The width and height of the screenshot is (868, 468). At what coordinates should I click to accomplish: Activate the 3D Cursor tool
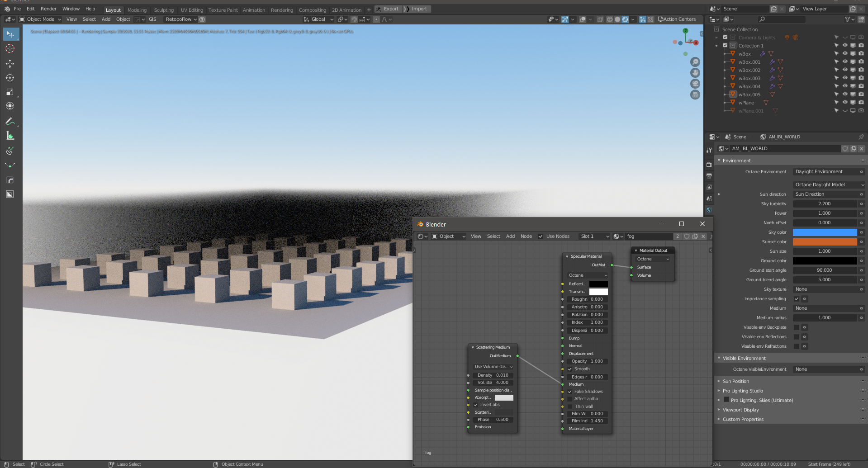(10, 49)
